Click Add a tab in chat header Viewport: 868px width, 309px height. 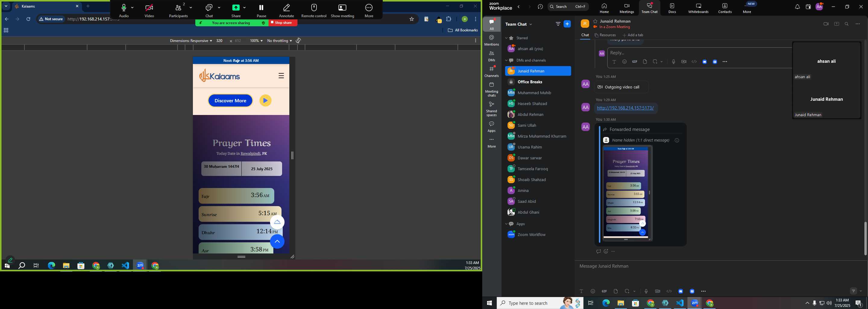point(633,35)
